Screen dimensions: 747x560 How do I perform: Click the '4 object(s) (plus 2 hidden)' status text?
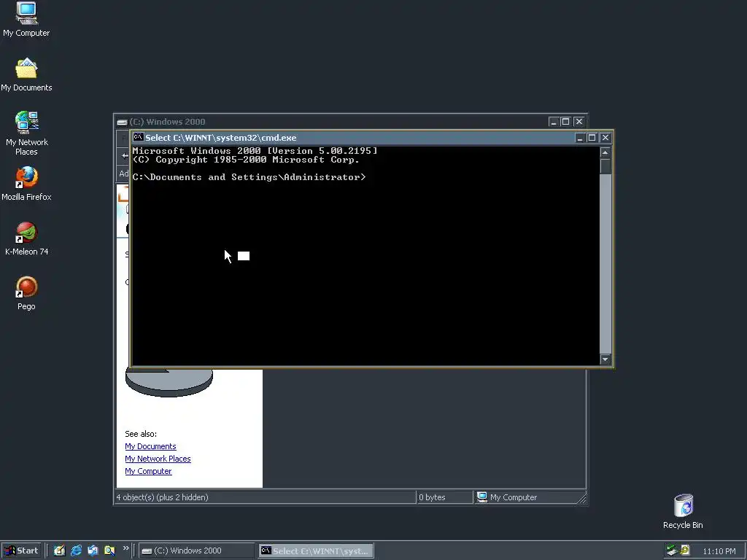pyautogui.click(x=162, y=497)
